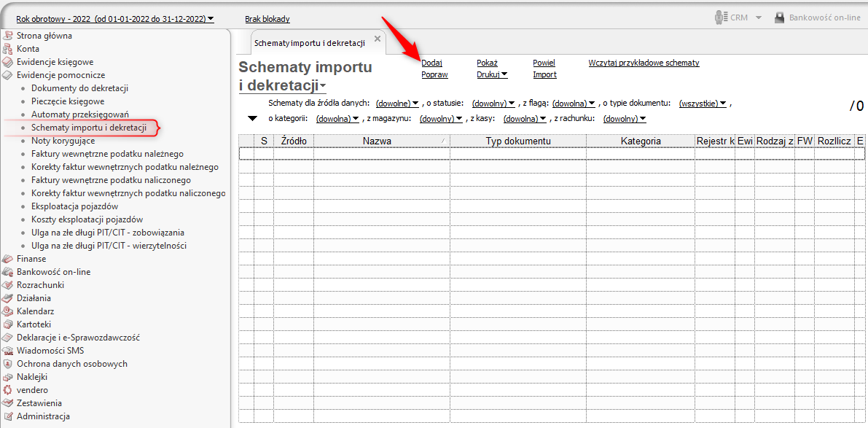Open Faktury wewnętrzne podatku naliczonego
The height and width of the screenshot is (428, 868).
(112, 180)
